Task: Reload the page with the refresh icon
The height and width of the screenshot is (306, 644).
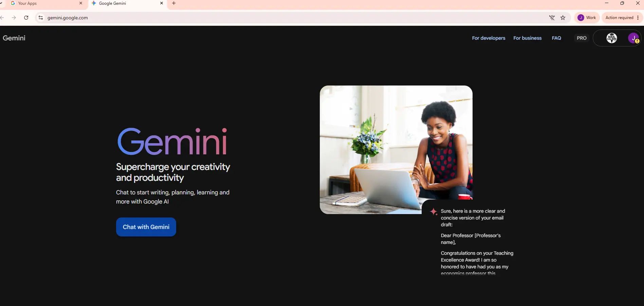Action: click(26, 18)
